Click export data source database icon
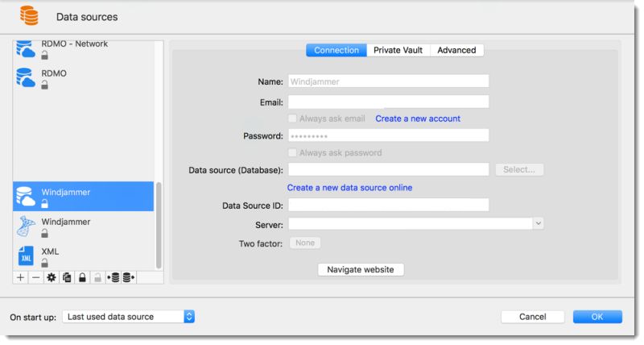 coord(129,277)
